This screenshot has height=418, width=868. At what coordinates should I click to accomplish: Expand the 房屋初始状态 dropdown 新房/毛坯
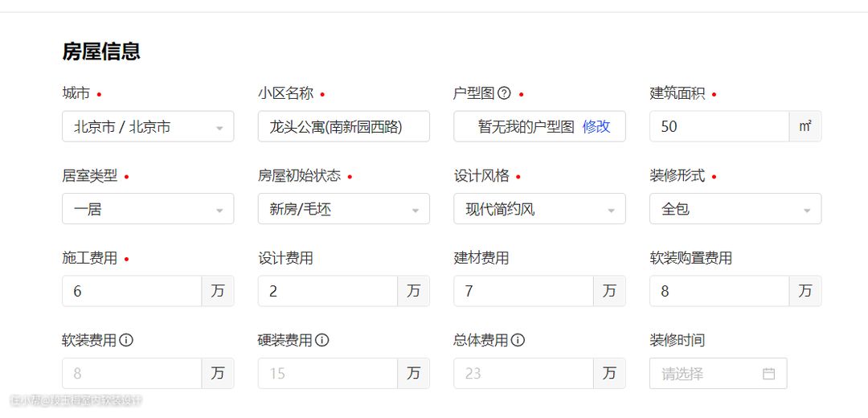click(x=344, y=209)
